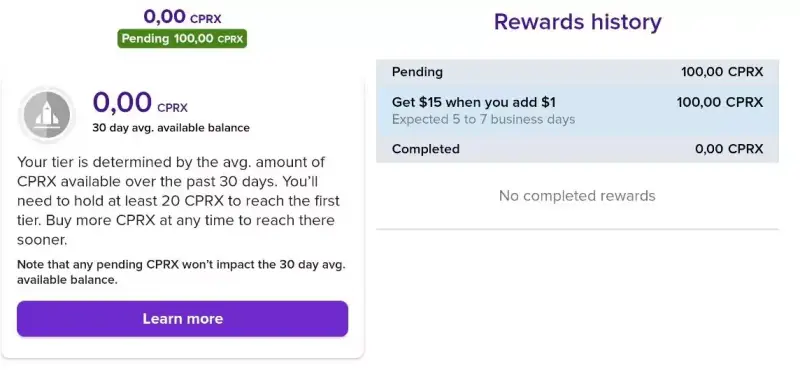Click the large 0,00 CPRX tier balance
Viewport: 800px width, 379px height.
[x=140, y=103]
